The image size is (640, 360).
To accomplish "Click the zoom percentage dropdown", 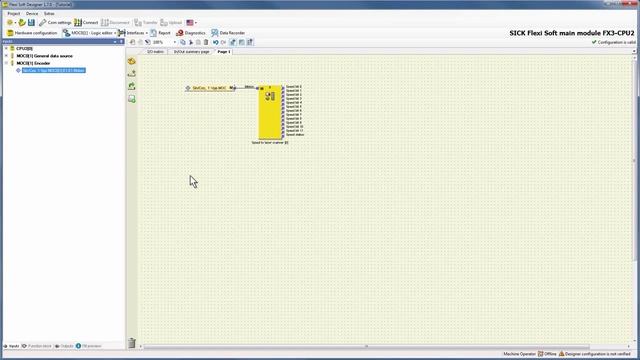I will point(175,42).
